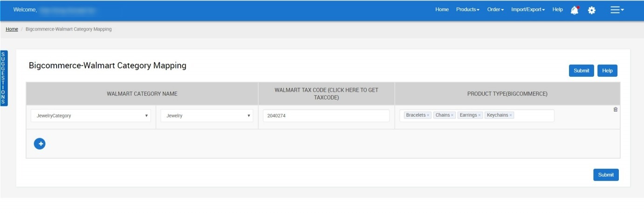
Task: Click the top Submit button
Action: [582, 71]
